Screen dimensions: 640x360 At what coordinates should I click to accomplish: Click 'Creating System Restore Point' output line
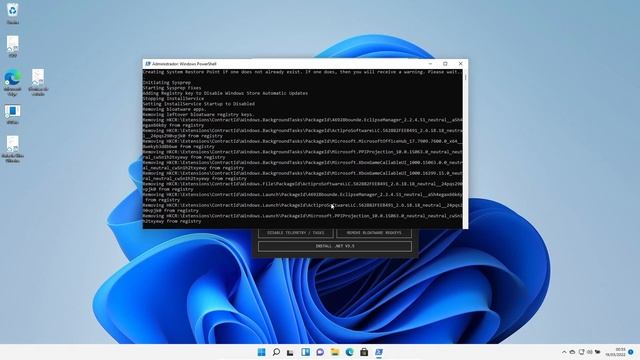coord(302,72)
